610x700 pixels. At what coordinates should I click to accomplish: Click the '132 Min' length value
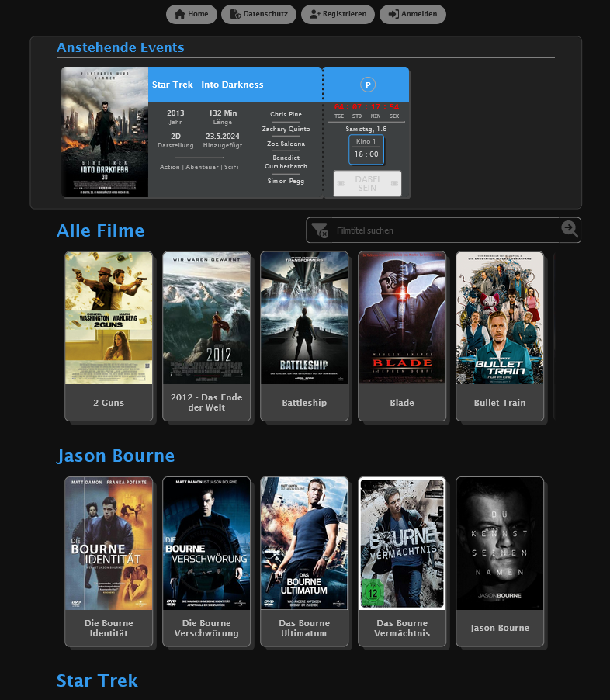223,113
